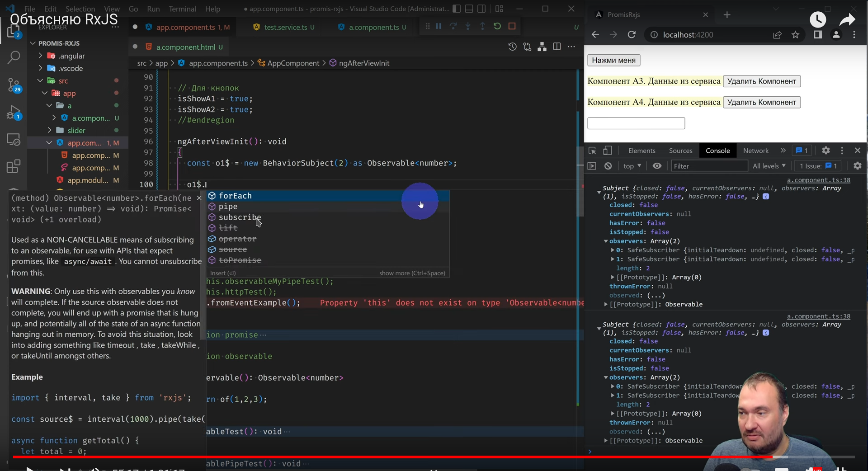
Task: Switch to the test.service.ts tab
Action: (285, 28)
